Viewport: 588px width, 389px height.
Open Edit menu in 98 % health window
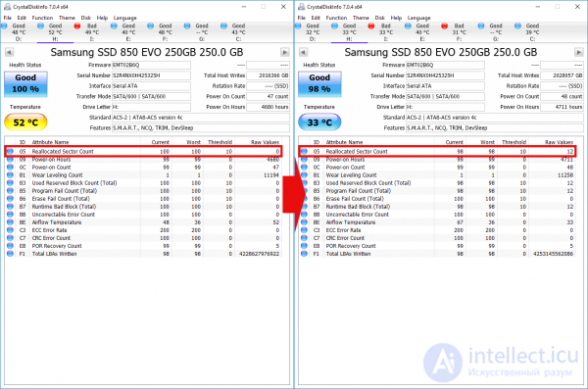[x=316, y=18]
